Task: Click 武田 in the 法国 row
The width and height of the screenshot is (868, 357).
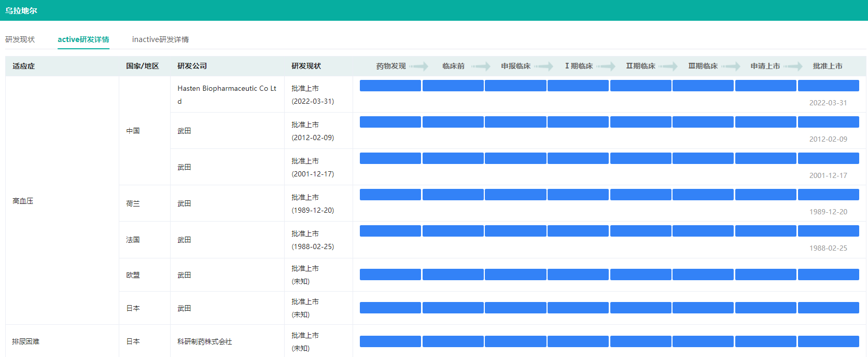Action: (x=184, y=240)
